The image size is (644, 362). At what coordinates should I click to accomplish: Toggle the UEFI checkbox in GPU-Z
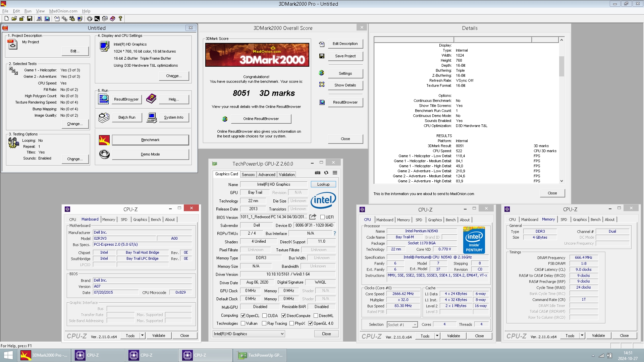[x=322, y=217]
